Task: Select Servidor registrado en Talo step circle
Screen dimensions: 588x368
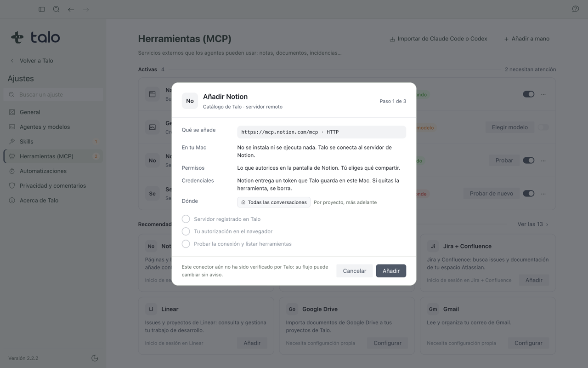Action: click(186, 219)
